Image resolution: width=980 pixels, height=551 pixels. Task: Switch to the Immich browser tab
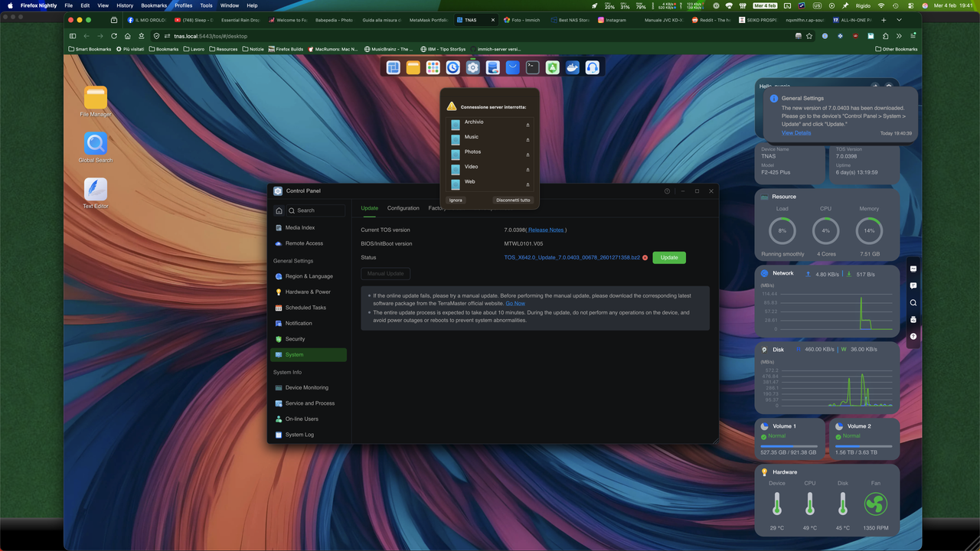pos(524,20)
